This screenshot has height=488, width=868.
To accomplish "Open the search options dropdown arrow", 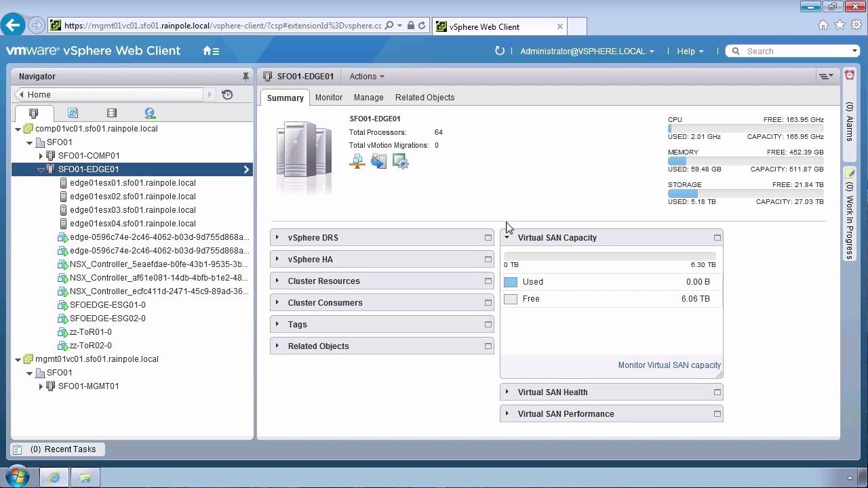I will tap(854, 51).
